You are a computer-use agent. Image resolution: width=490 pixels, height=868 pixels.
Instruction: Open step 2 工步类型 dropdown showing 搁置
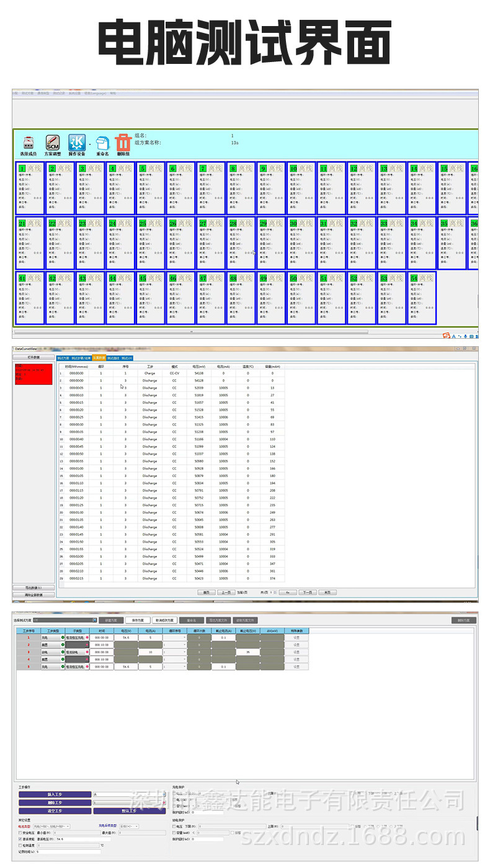click(53, 645)
